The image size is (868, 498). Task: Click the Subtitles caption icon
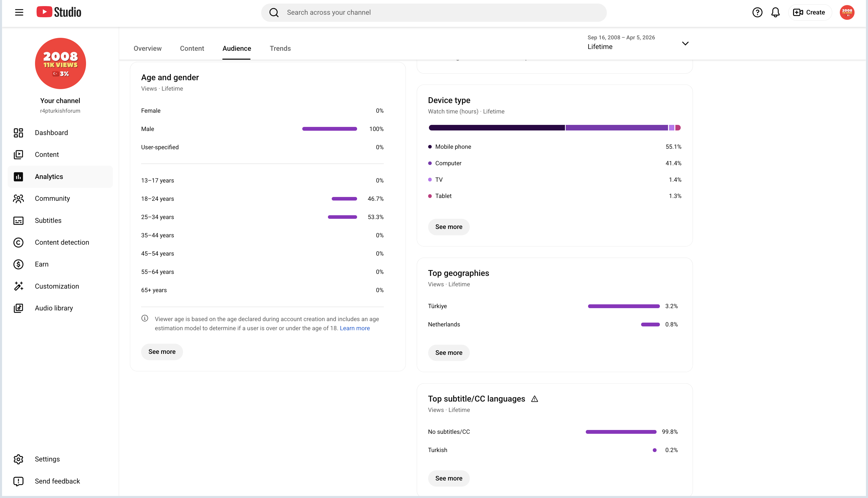[x=19, y=221]
